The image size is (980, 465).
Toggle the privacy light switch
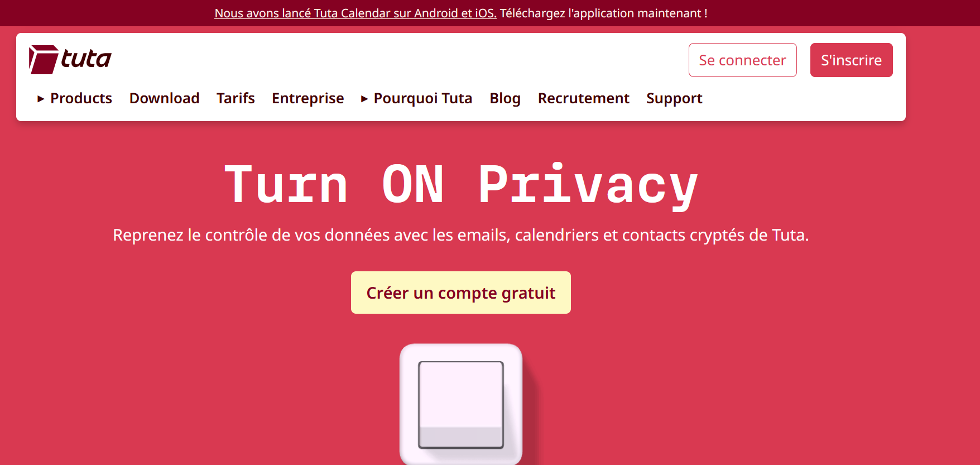coord(461,404)
